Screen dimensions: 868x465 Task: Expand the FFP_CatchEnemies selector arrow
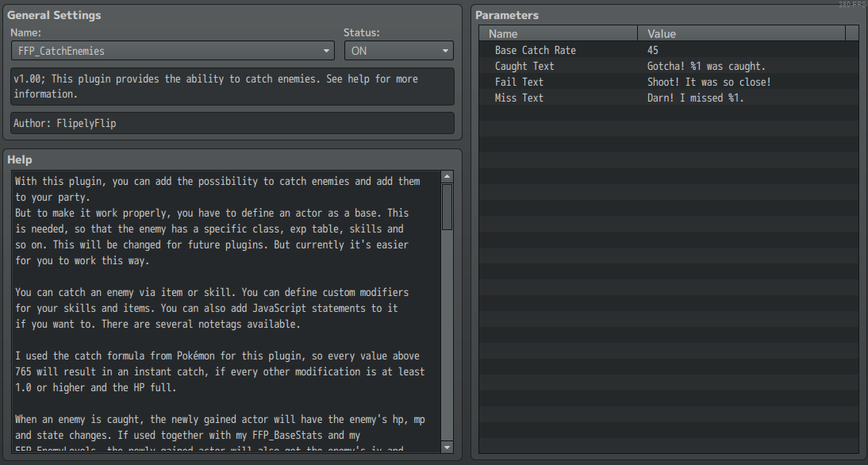click(x=326, y=50)
